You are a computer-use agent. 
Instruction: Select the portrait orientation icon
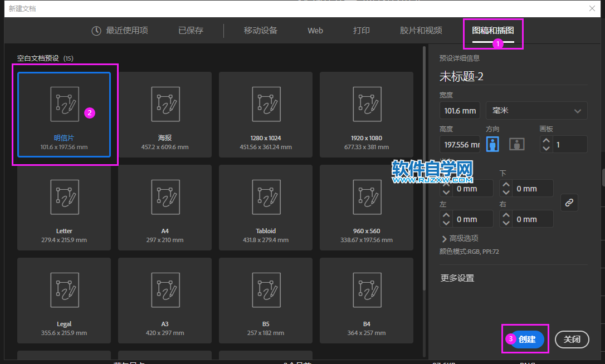[492, 144]
